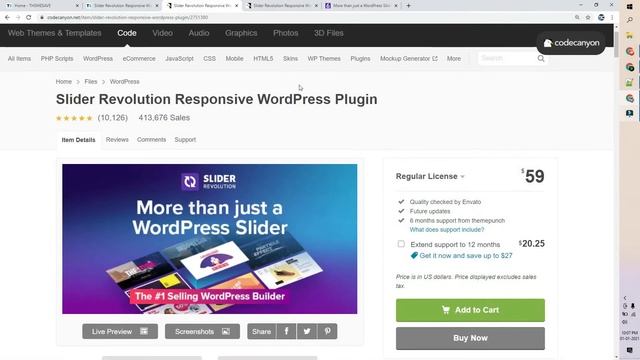The width and height of the screenshot is (640, 360).
Task: Switch to More than just a WordPress tab
Action: 361,6
